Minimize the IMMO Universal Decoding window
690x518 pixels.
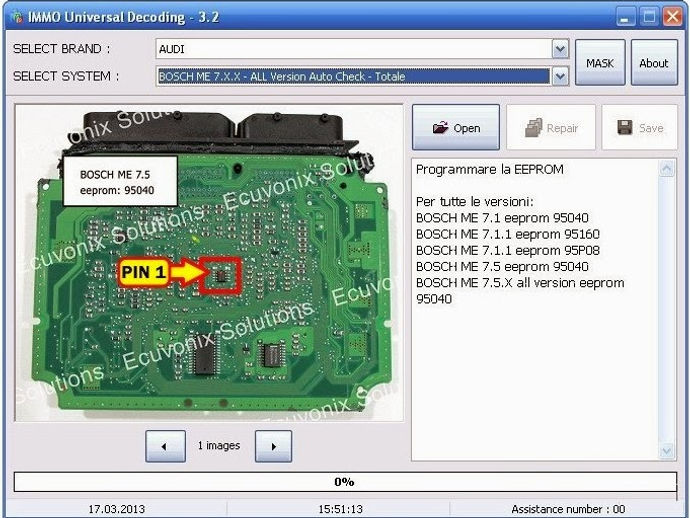[x=625, y=17]
